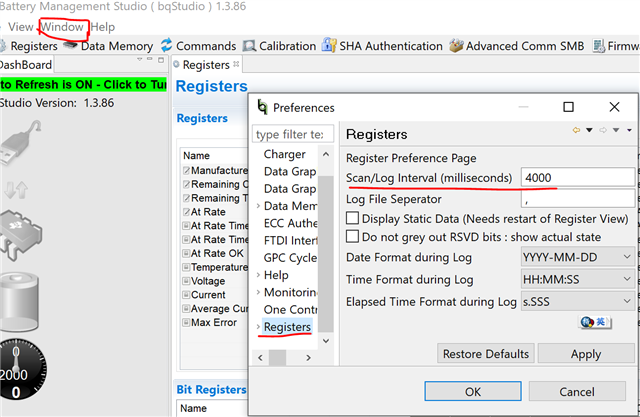The height and width of the screenshot is (417, 640).
Task: Check Do not grey out RSVD bits
Action: point(352,237)
